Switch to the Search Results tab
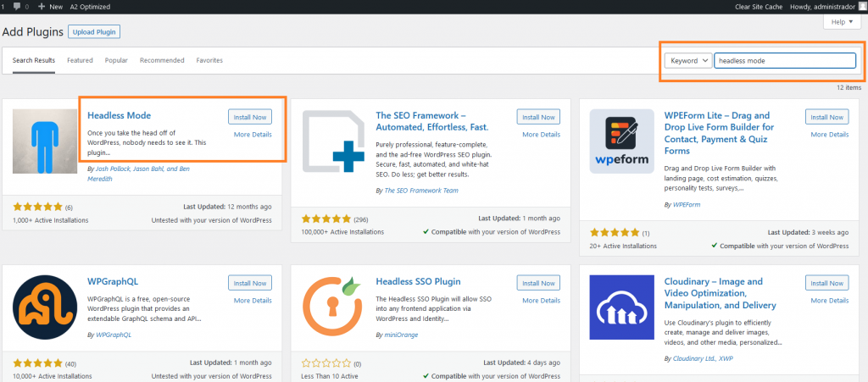The width and height of the screenshot is (868, 382). pyautogui.click(x=34, y=61)
